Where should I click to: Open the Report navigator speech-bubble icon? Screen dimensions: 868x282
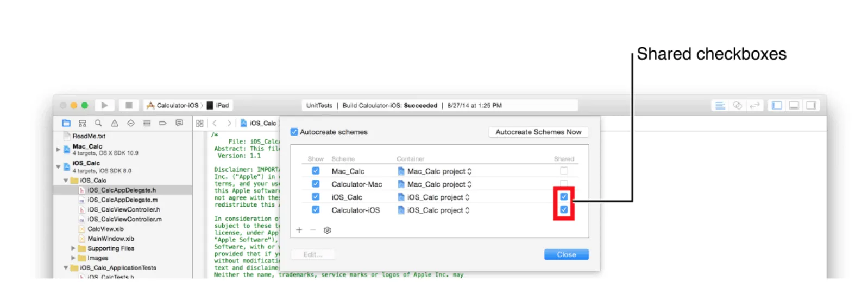pyautogui.click(x=179, y=123)
